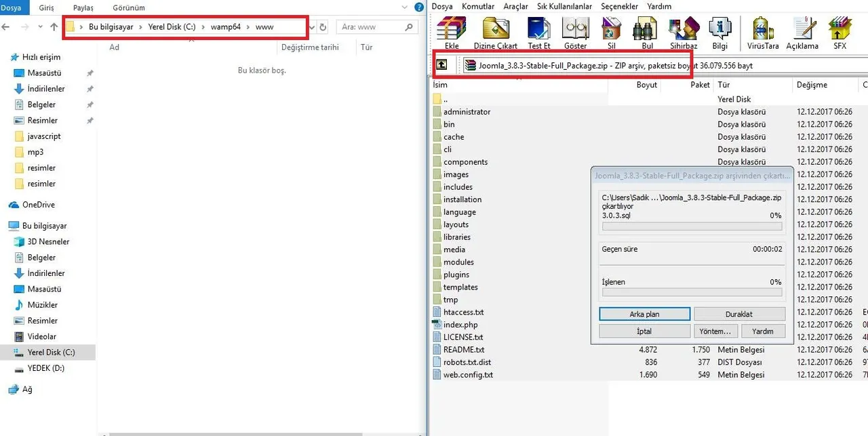Sort by Değiştirme tarihi column in Explorer

coord(310,47)
